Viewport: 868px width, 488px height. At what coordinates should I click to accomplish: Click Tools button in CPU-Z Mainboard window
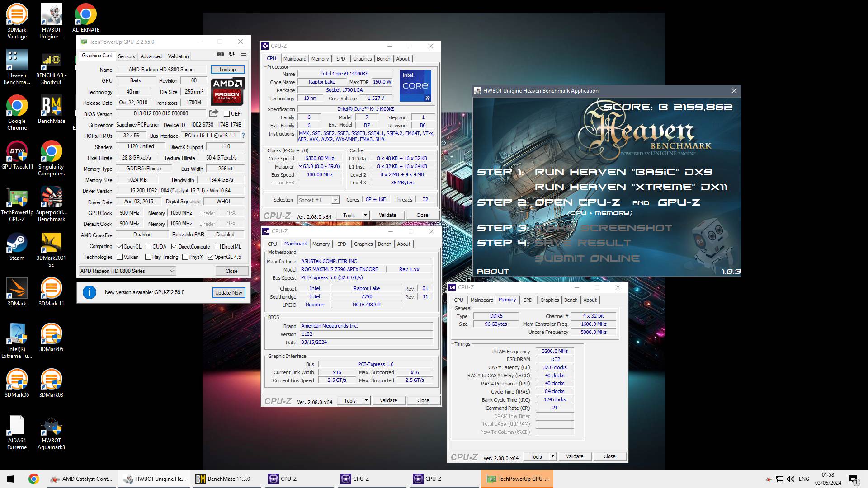coord(349,400)
